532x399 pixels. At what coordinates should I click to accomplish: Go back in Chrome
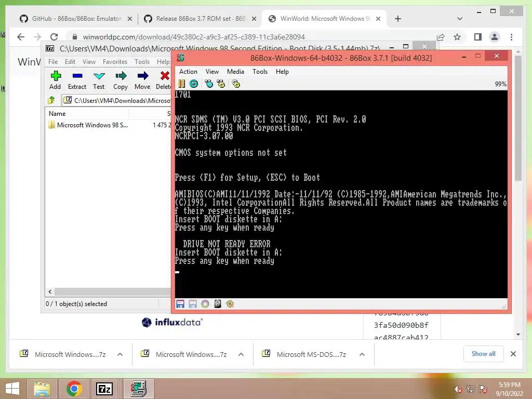pyautogui.click(x=21, y=37)
